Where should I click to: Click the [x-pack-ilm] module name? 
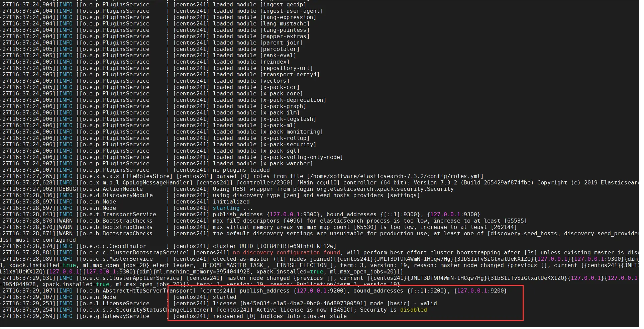click(x=280, y=113)
